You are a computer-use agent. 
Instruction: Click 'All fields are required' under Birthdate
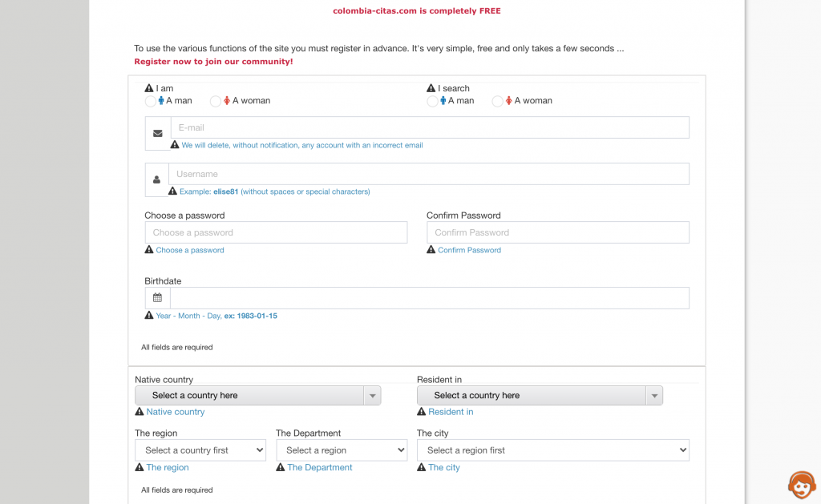click(177, 347)
